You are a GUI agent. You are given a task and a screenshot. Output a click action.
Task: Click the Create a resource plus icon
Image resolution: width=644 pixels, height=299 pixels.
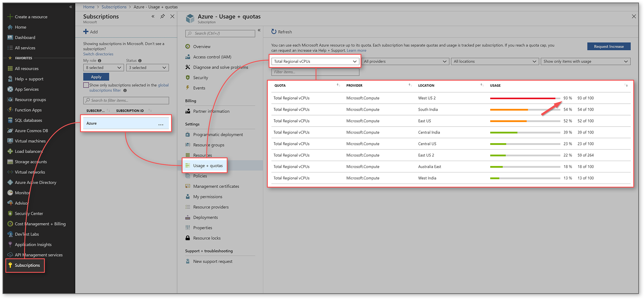(10, 17)
